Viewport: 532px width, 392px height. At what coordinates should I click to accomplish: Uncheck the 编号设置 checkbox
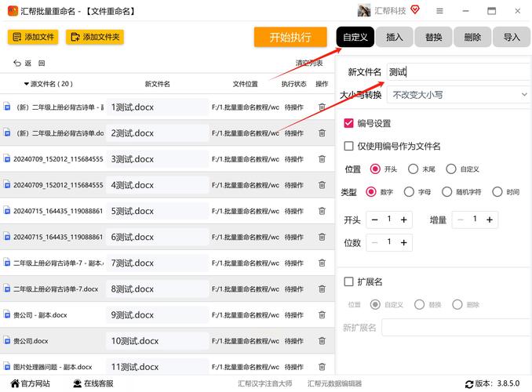[349, 123]
